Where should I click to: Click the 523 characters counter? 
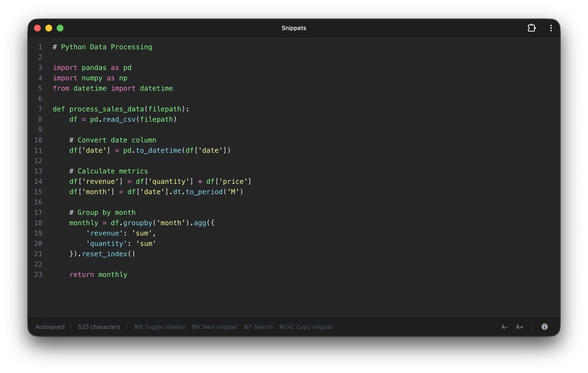[99, 327]
